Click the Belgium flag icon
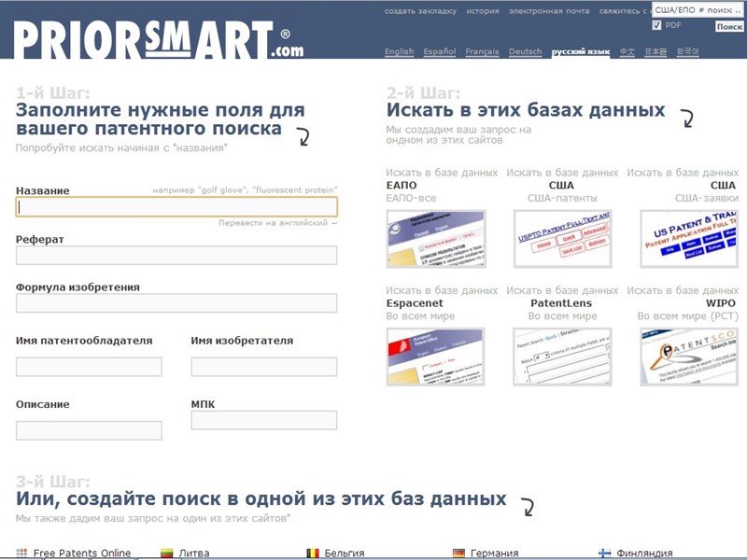747x560 pixels. (x=313, y=553)
